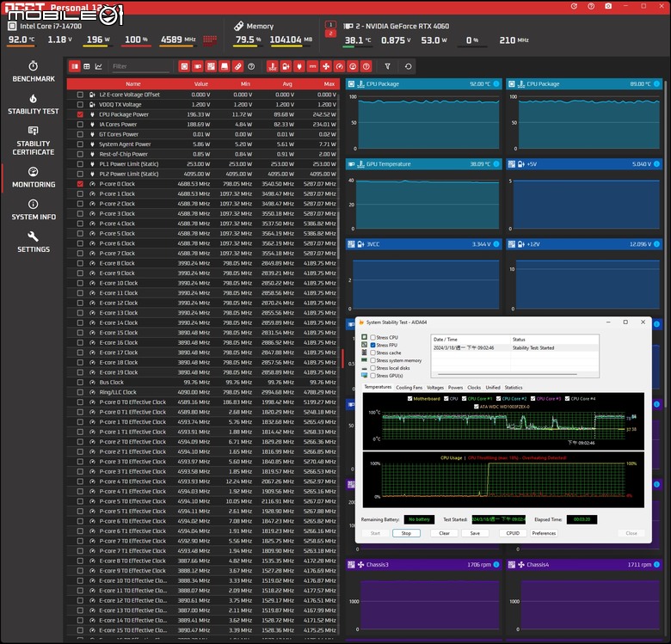Click the info icon on the Chassis3 graph

click(496, 564)
